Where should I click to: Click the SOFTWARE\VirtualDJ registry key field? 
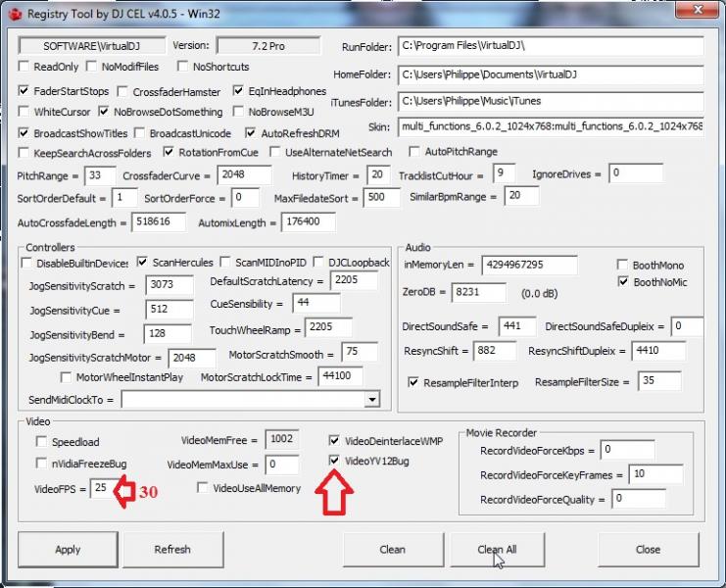tap(92, 46)
